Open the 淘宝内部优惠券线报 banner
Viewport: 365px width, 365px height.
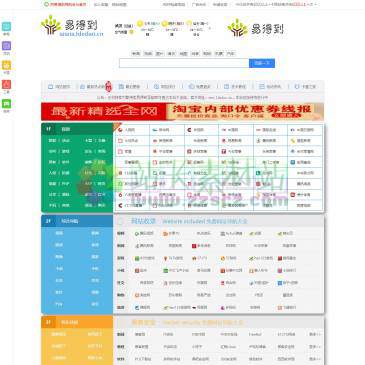(x=245, y=111)
